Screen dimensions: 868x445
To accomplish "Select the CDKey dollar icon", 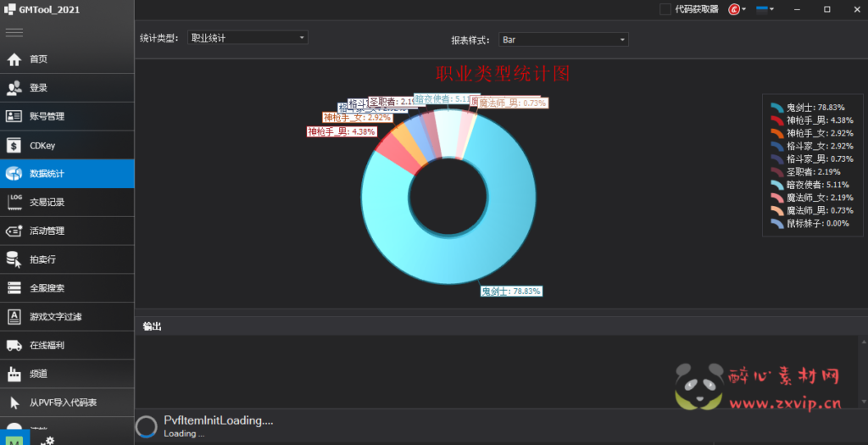I will point(14,145).
